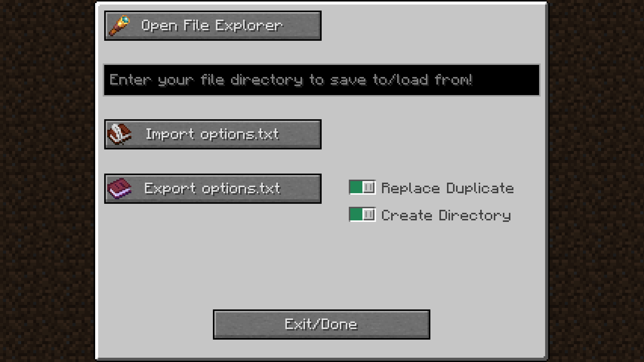The height and width of the screenshot is (362, 644).
Task: Toggle the Replace Duplicate switch
Action: 363,188
